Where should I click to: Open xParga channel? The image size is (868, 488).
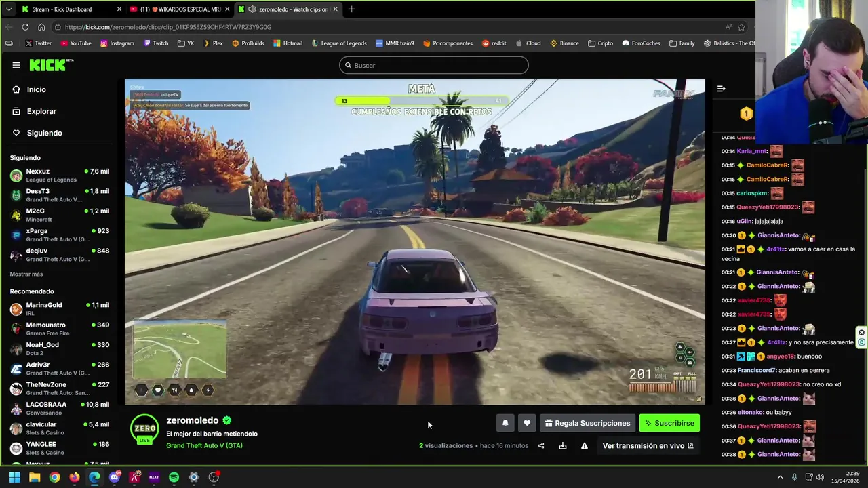(x=60, y=235)
